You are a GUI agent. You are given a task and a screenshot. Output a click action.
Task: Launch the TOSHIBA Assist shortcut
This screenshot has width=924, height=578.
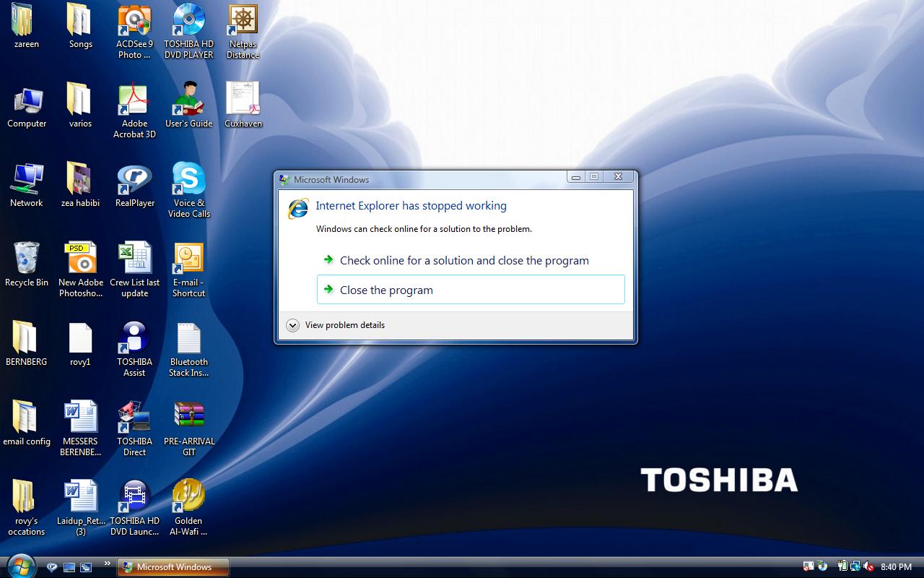point(134,349)
